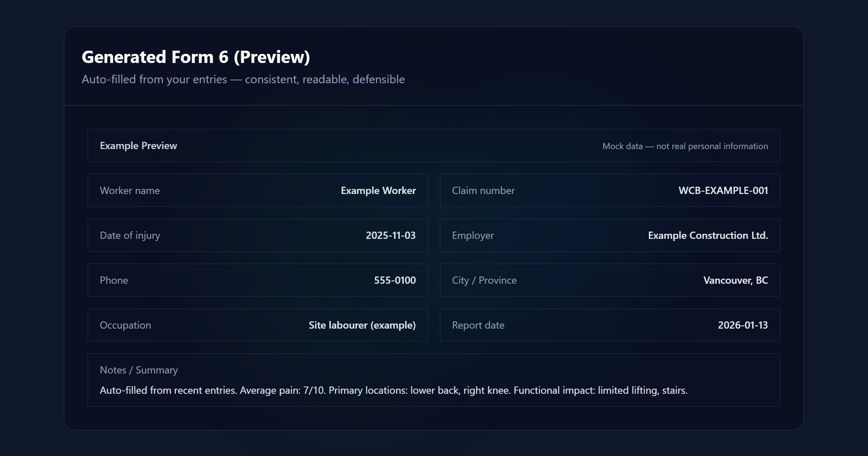The image size is (868, 456).
Task: Click the City / Province label
Action: [x=484, y=280]
